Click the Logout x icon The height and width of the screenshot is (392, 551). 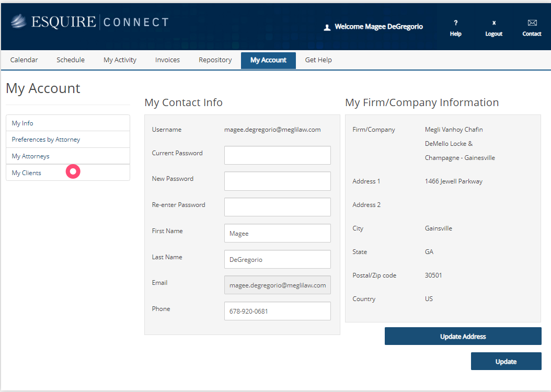493,23
